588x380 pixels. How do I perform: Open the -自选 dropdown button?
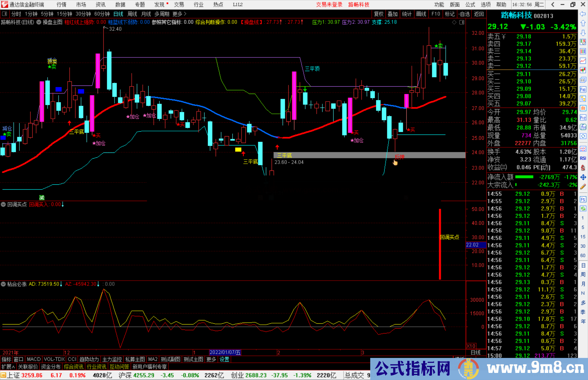pyautogui.click(x=464, y=14)
